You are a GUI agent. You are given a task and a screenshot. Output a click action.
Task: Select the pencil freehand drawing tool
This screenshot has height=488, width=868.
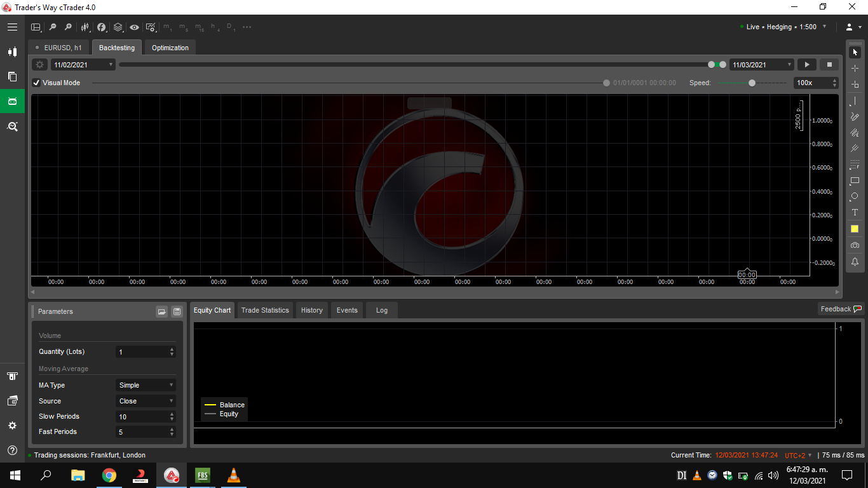[855, 117]
